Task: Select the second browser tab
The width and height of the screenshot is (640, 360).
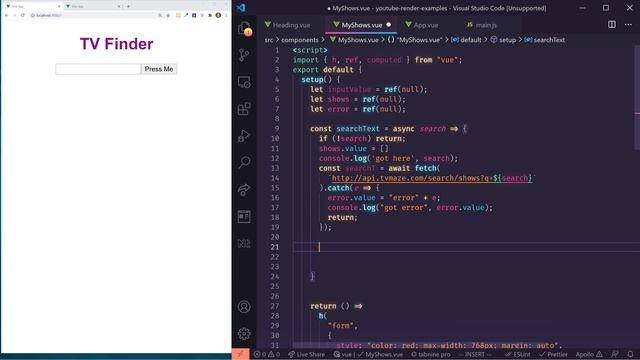Action: [x=92, y=7]
